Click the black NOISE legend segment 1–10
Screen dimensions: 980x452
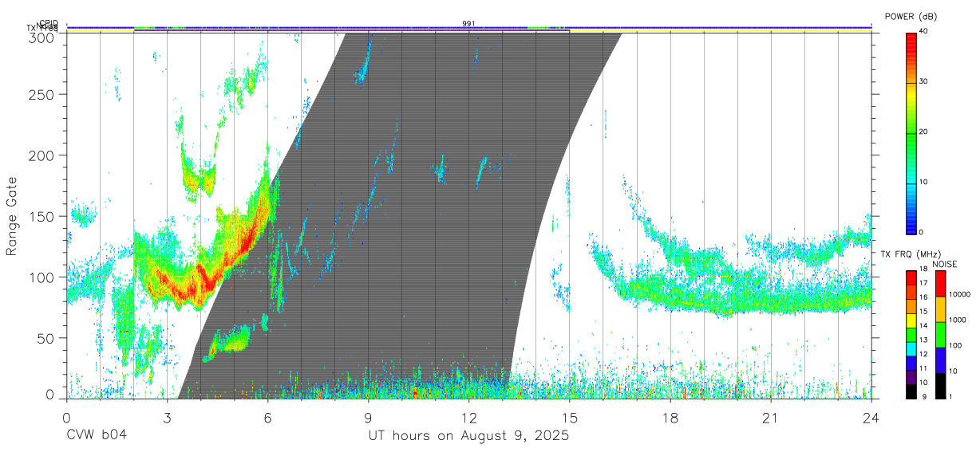pyautogui.click(x=939, y=385)
